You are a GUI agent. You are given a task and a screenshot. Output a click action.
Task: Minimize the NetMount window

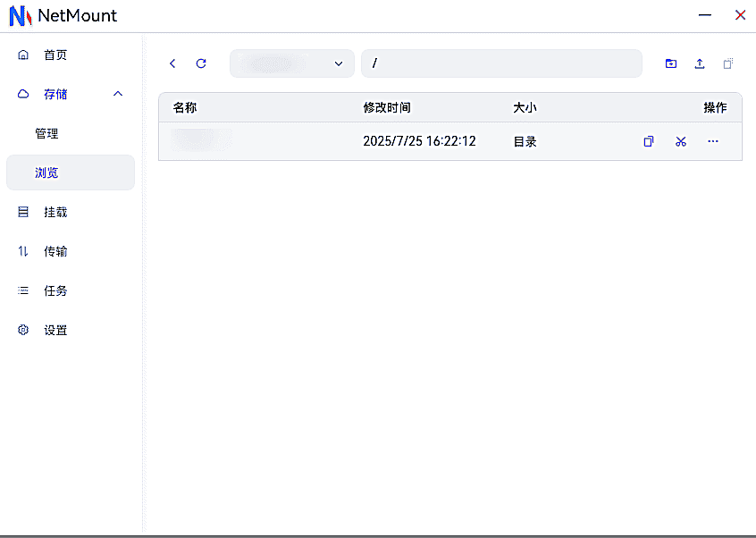coord(705,15)
